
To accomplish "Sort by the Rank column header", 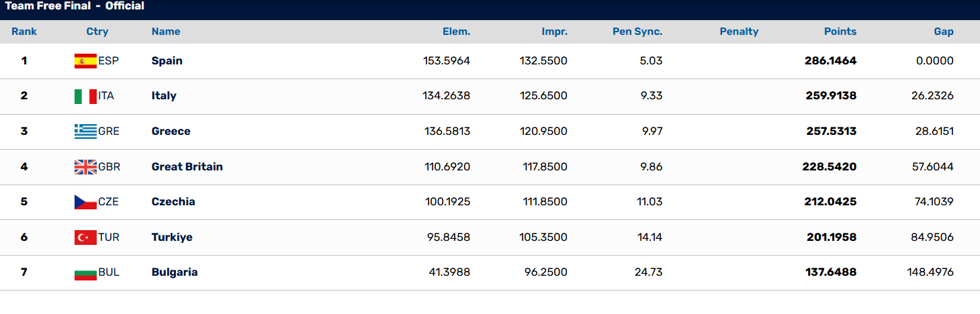I will coord(24,32).
